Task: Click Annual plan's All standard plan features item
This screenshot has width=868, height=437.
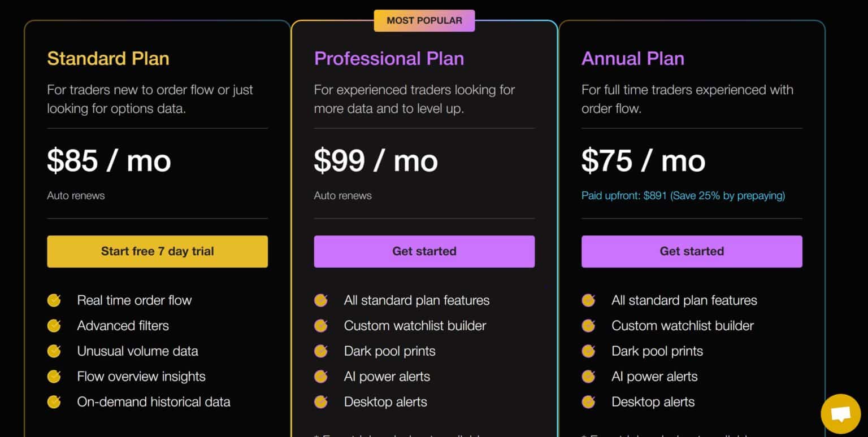Action: 684,300
